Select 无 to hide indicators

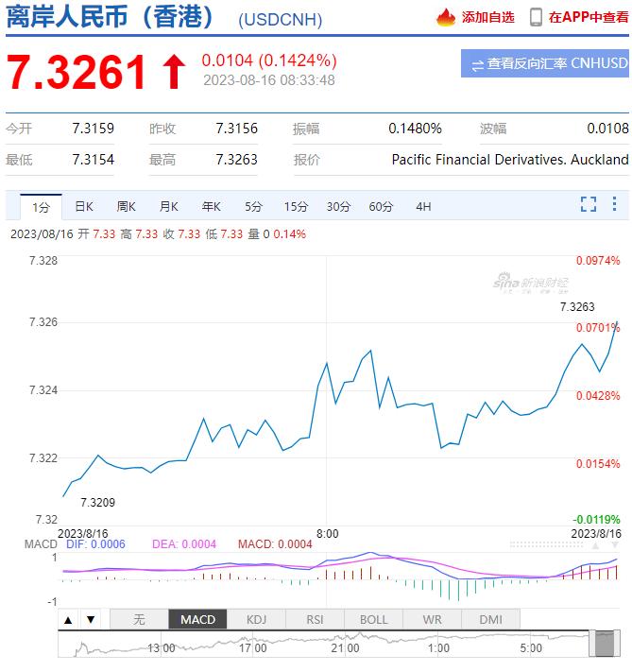pyautogui.click(x=139, y=620)
